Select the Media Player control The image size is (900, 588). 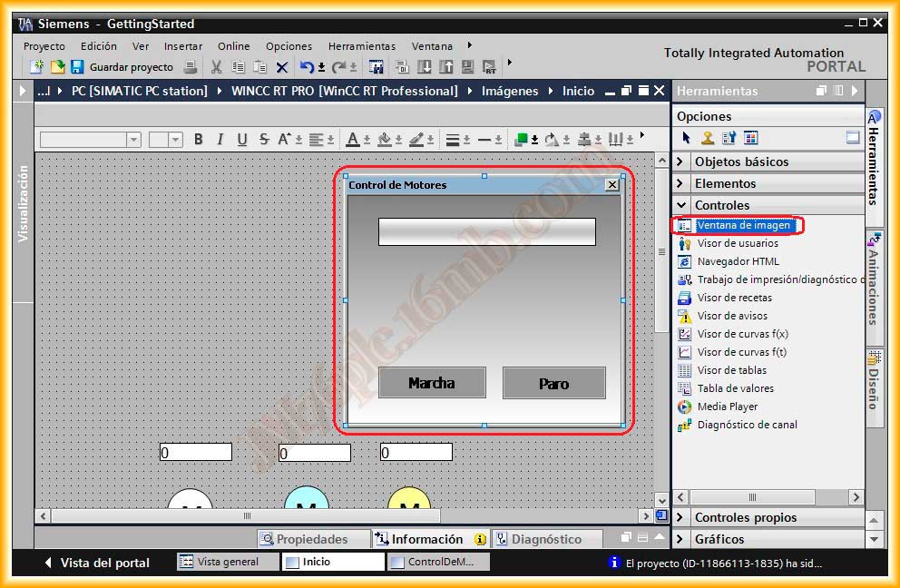pyautogui.click(x=727, y=407)
